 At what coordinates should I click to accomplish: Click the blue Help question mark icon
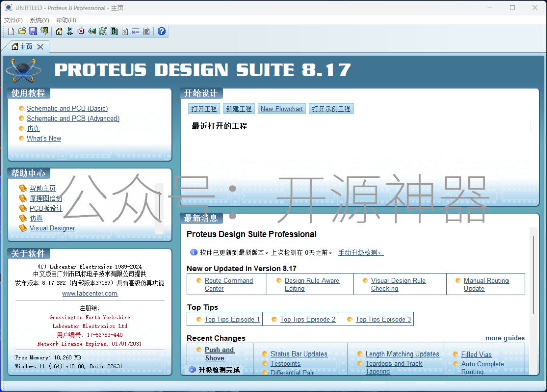(161, 32)
